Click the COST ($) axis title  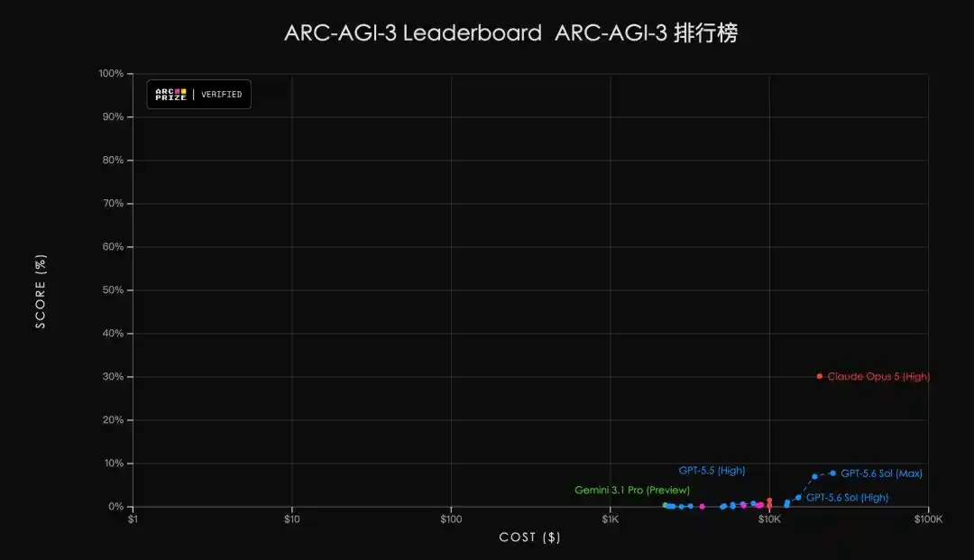(x=530, y=537)
